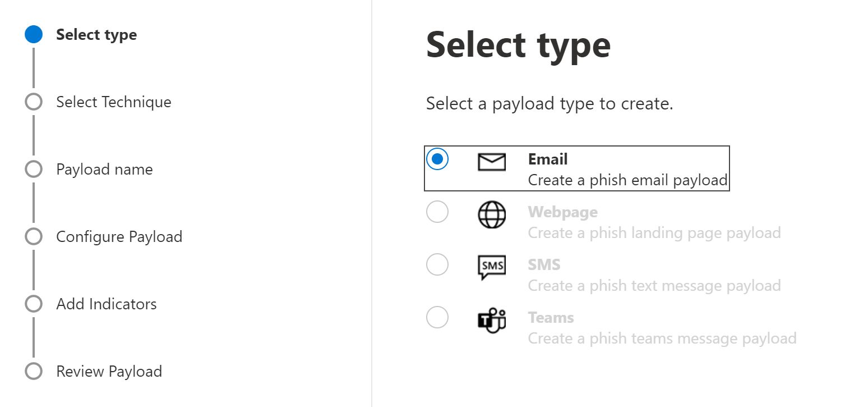868x407 pixels.
Task: Jump to the Payload name step
Action: (104, 170)
